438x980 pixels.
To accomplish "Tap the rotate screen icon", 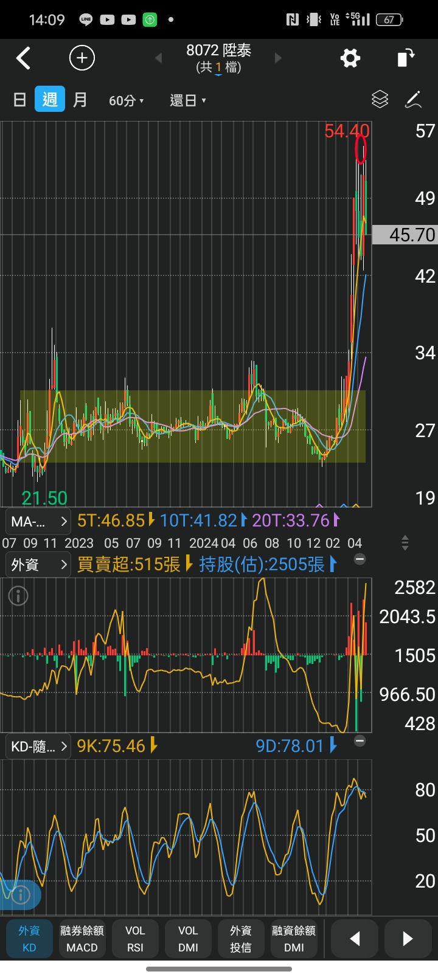I will point(406,58).
